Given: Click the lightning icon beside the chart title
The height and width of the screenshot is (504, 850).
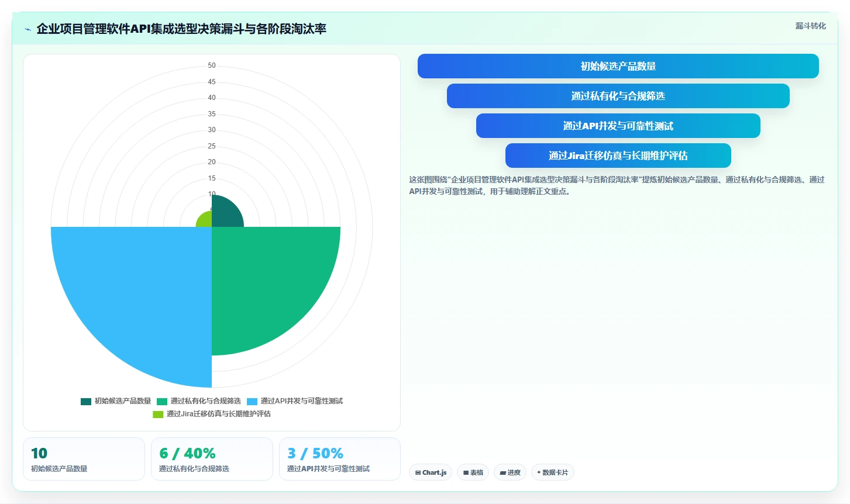Looking at the screenshot, I should (27, 29).
